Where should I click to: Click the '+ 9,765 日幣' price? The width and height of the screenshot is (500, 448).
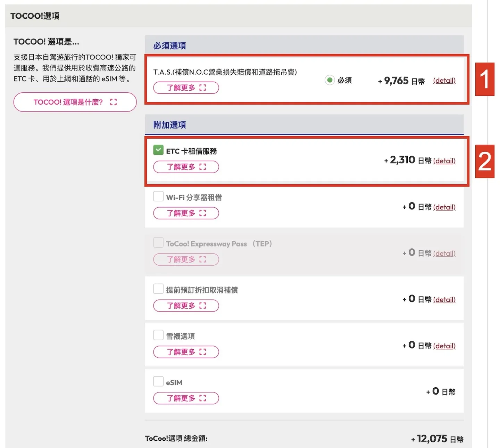[x=401, y=81]
